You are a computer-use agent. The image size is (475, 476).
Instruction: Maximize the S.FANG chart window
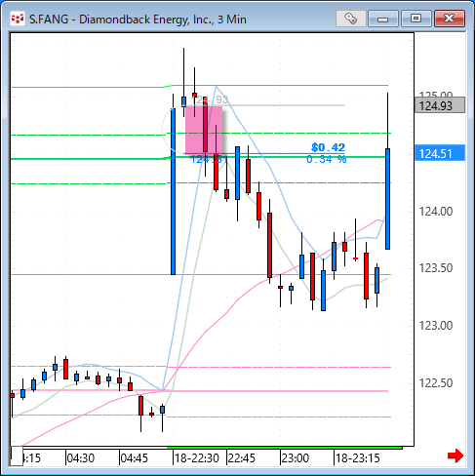[x=416, y=19]
